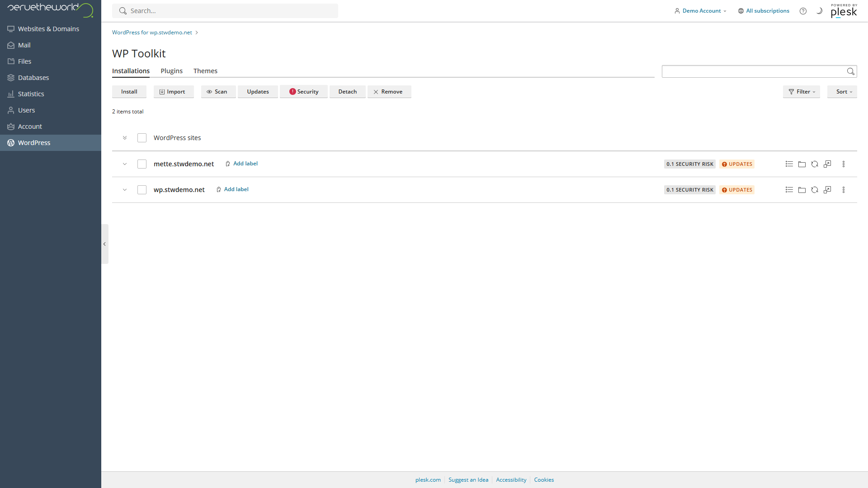Screen dimensions: 868x488
Task: Open the file manager folder icon for wp.stwdemo.net
Action: pyautogui.click(x=802, y=190)
